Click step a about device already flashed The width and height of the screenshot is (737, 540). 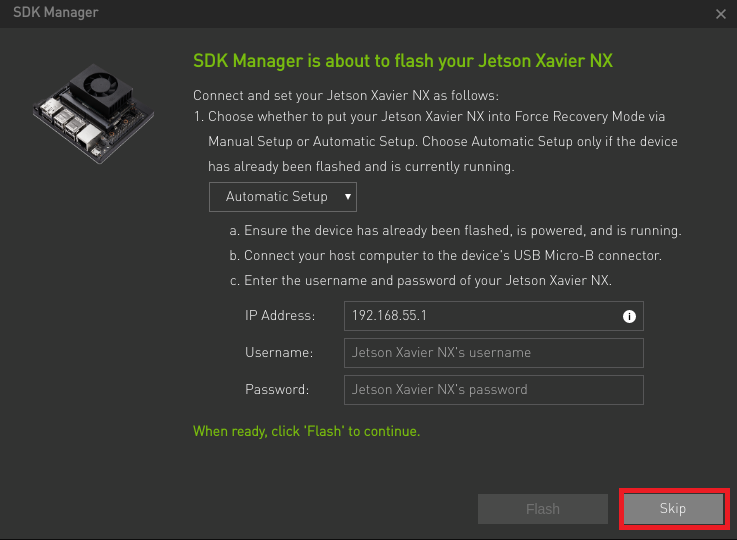click(455, 231)
